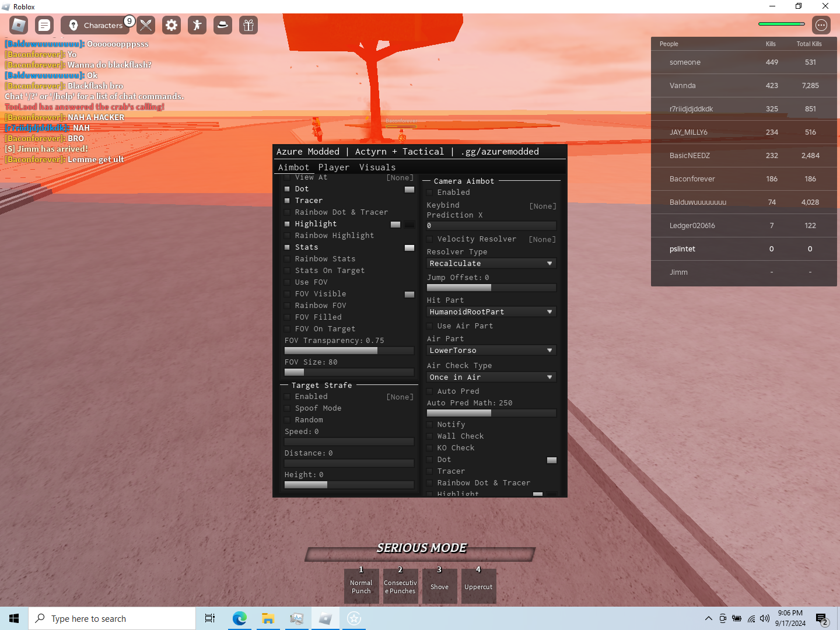Enable the Wall Check checkbox

pyautogui.click(x=429, y=436)
